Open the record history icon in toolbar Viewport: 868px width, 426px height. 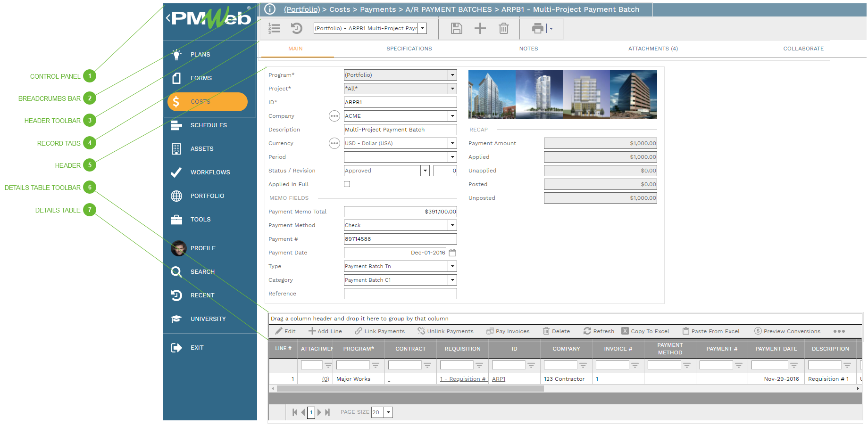click(296, 28)
